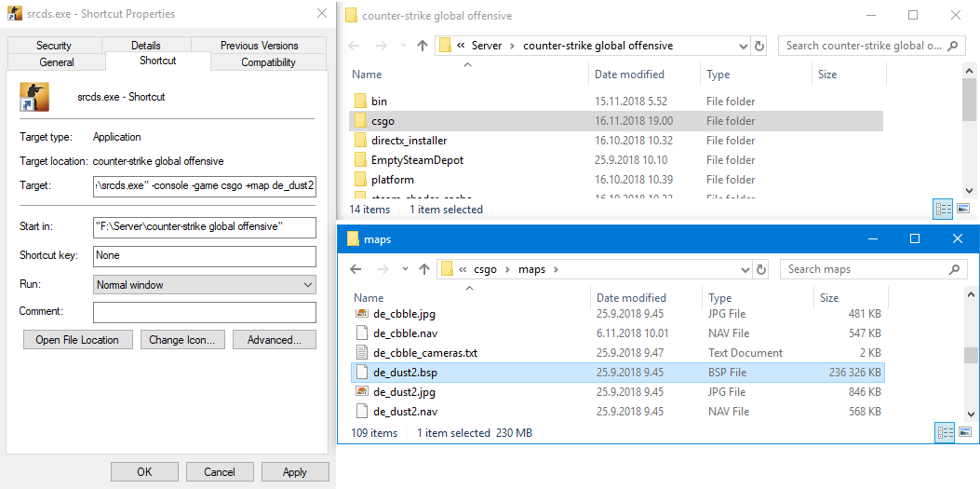
Task: Select the directx_installer folder
Action: [x=615, y=141]
